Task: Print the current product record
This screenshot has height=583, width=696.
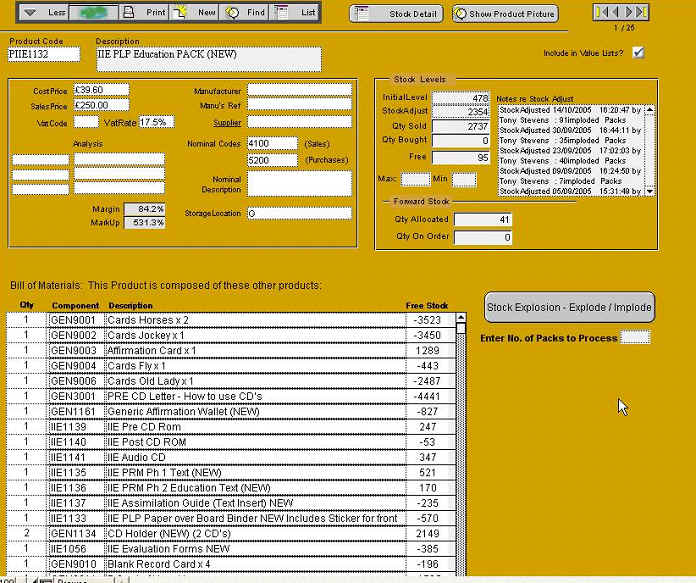Action: coord(144,12)
